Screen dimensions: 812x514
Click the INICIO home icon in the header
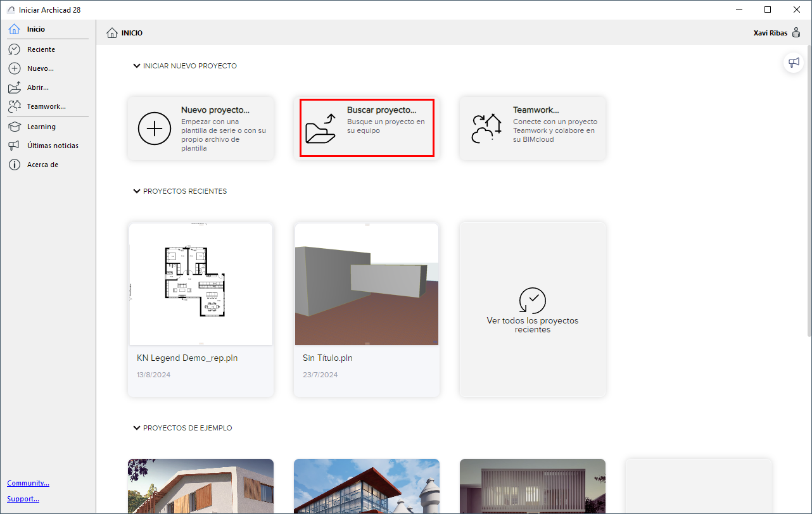(x=112, y=33)
